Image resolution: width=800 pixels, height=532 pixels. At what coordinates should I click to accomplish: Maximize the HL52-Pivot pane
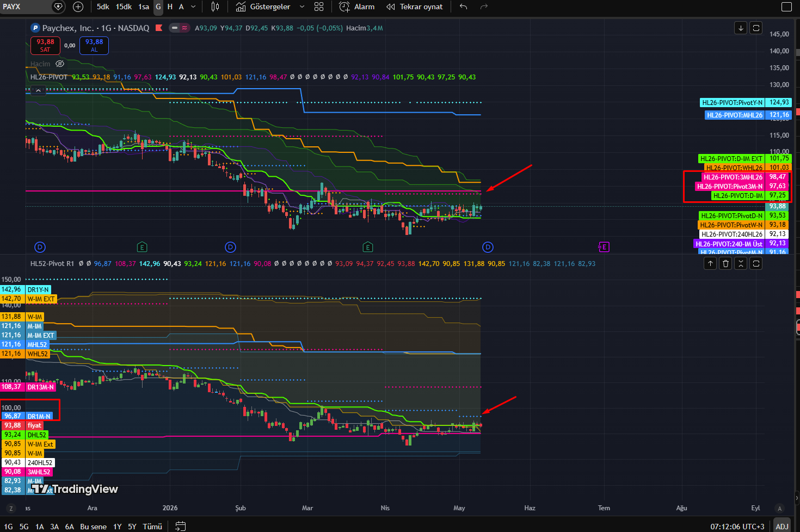point(756,263)
